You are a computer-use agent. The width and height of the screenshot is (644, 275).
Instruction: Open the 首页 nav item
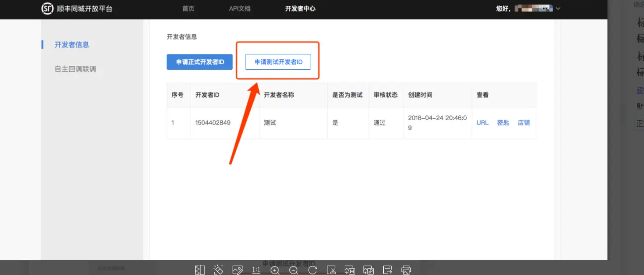188,8
